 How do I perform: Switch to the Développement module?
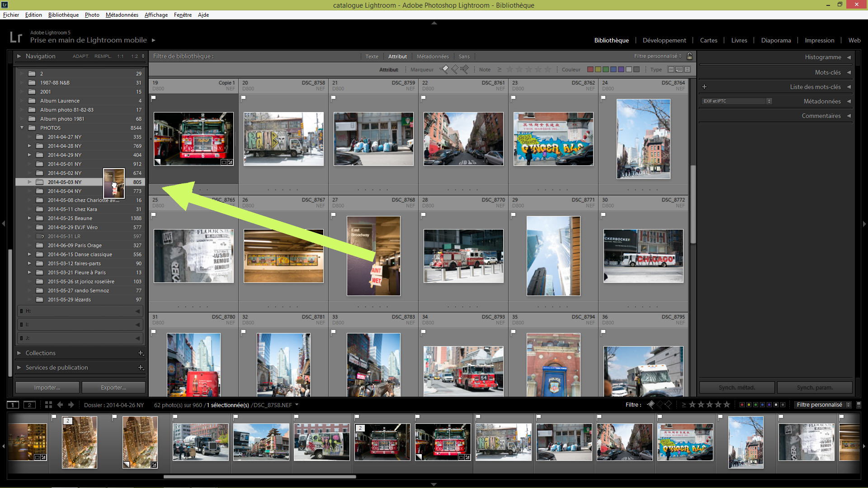coord(664,40)
